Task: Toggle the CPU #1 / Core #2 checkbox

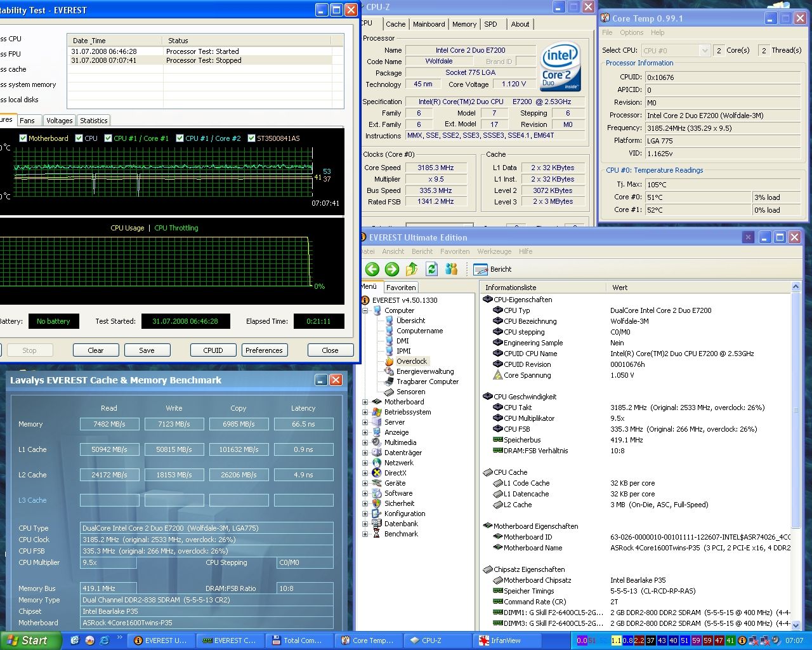Action: coord(180,138)
